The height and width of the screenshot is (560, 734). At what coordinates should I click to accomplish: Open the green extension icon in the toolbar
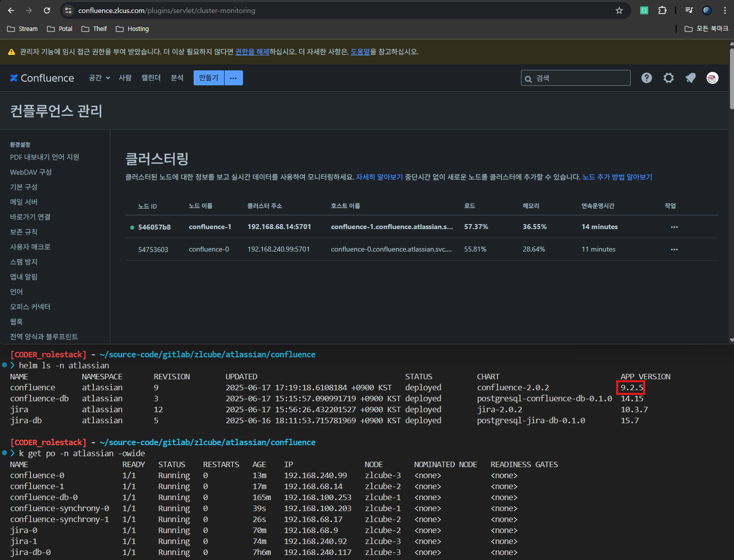pos(644,10)
